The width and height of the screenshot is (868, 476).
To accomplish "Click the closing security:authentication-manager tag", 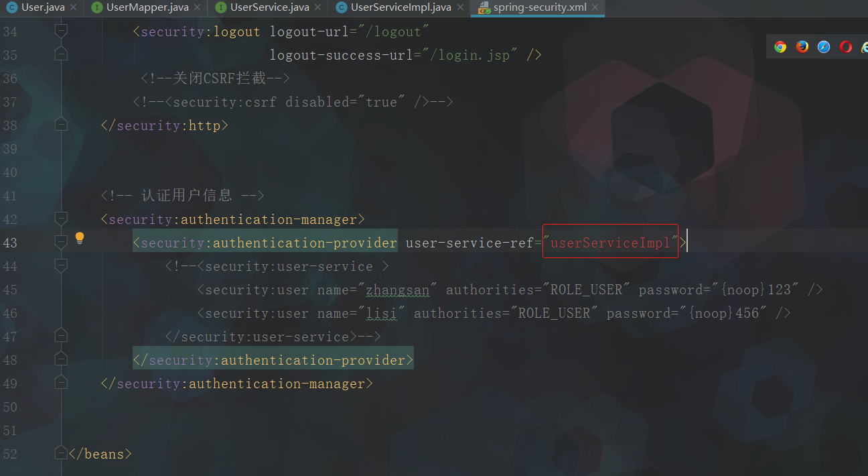I will click(x=237, y=383).
